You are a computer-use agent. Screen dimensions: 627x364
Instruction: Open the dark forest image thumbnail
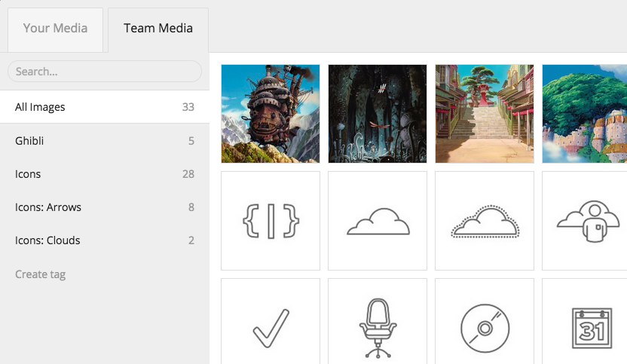click(x=378, y=114)
